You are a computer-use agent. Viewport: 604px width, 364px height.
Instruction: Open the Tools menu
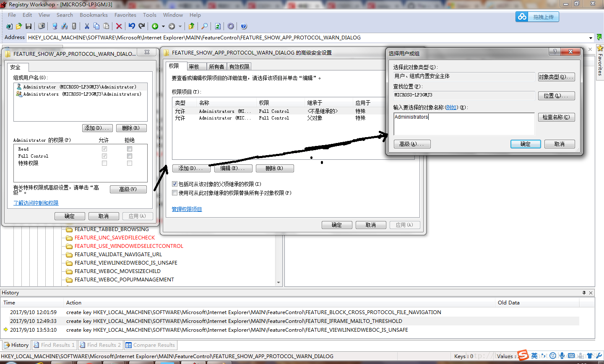(x=149, y=15)
